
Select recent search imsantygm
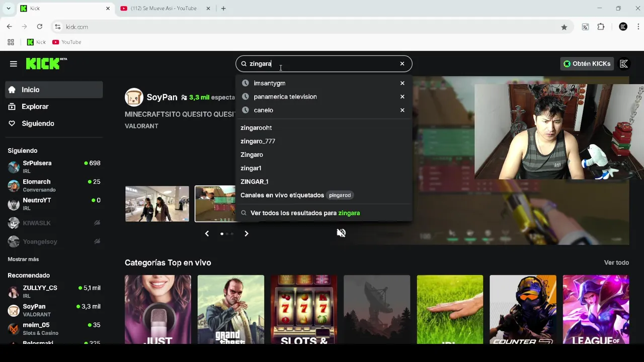269,83
